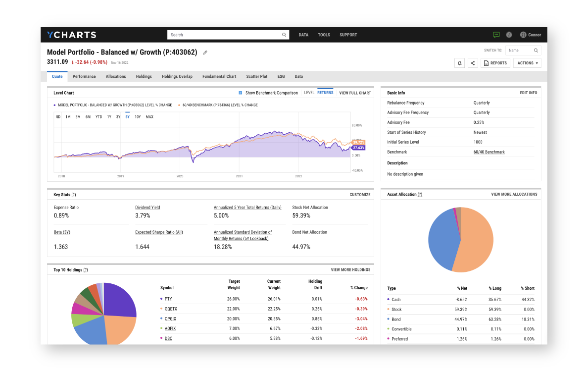
Task: Open the SWITCH TO name selector
Action: (523, 50)
